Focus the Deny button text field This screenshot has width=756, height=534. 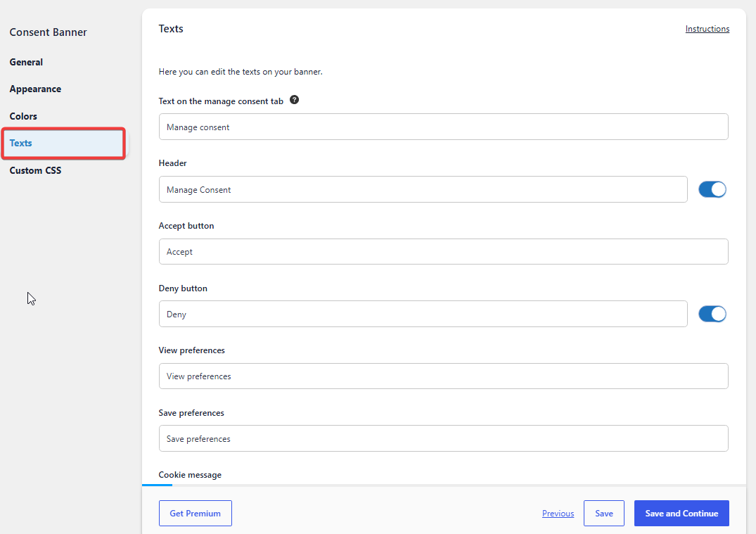click(423, 314)
